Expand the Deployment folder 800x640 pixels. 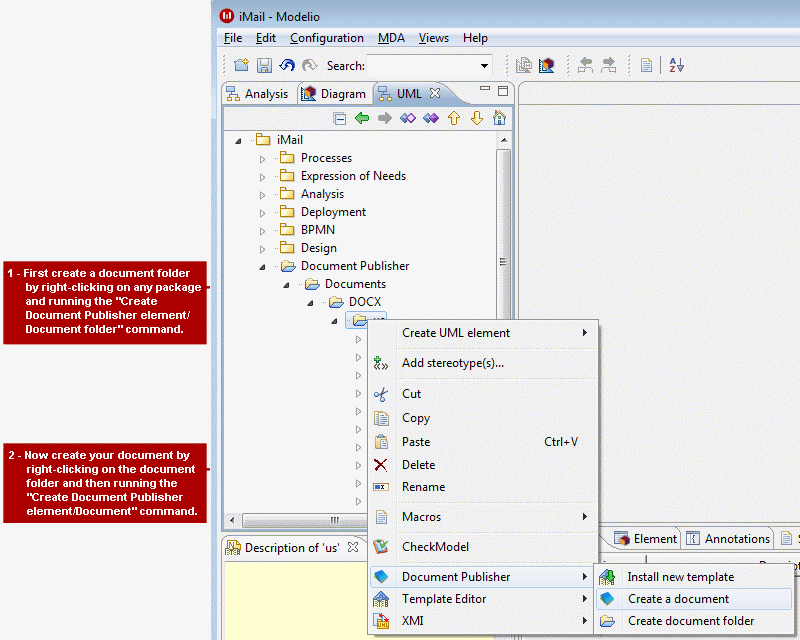(x=262, y=213)
